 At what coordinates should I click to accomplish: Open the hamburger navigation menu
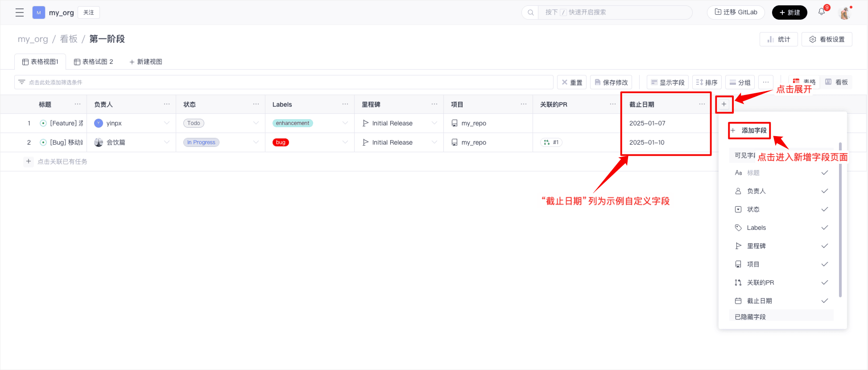[x=20, y=12]
